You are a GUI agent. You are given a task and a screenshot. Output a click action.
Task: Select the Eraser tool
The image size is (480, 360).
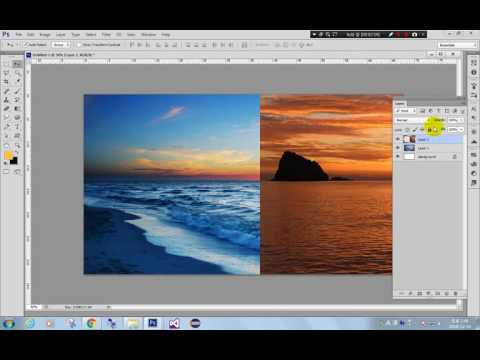(x=6, y=109)
